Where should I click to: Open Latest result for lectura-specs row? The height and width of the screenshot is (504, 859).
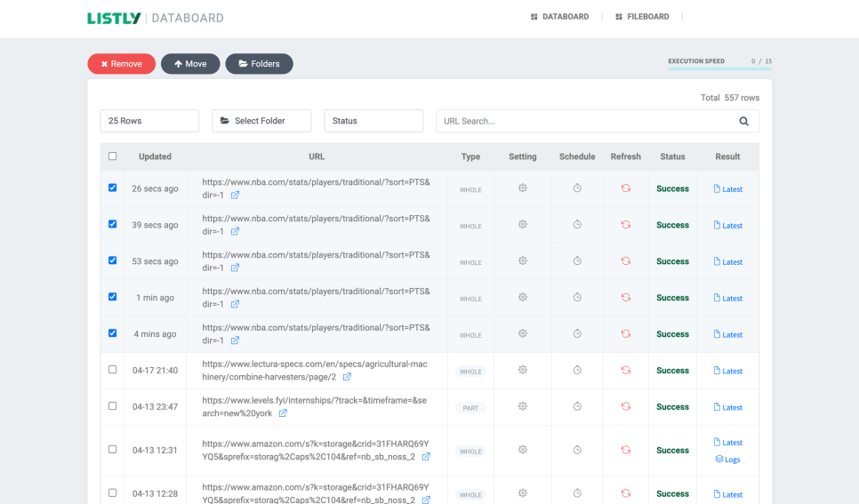click(728, 371)
